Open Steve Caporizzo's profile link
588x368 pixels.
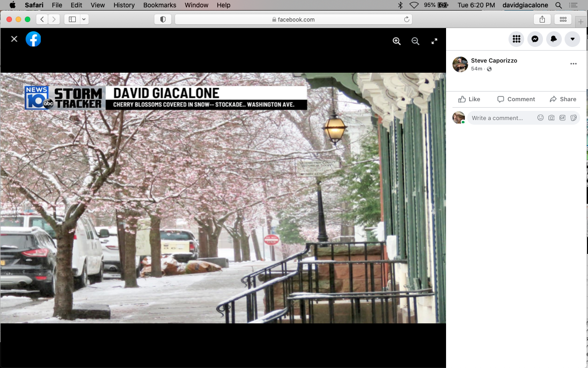[x=494, y=60]
